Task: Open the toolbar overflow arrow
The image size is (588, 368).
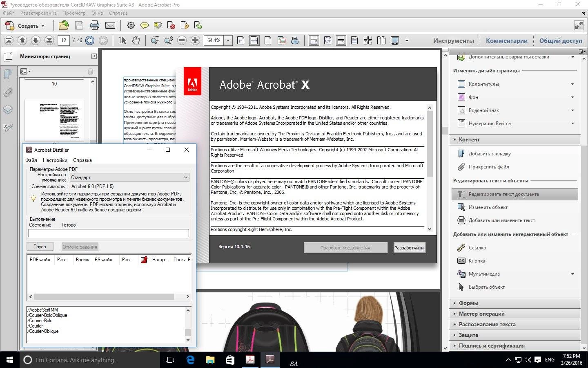Action: coord(407,40)
